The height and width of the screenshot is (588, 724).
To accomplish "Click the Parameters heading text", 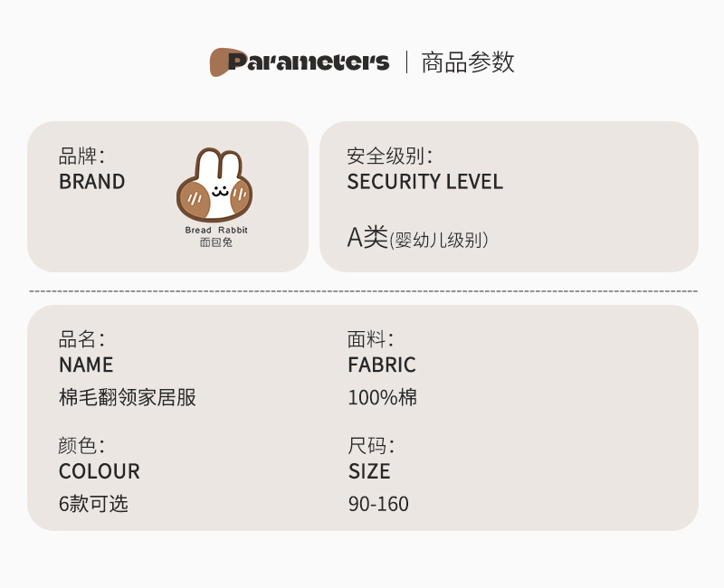I will [x=309, y=62].
